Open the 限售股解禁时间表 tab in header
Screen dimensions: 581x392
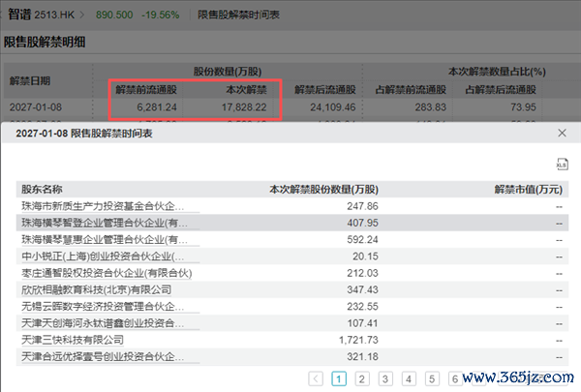238,15
